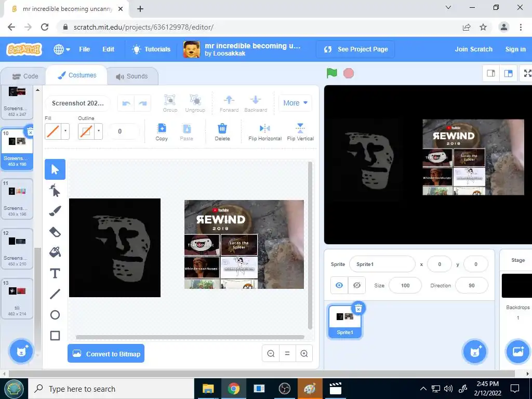Stop the project with red button
The width and height of the screenshot is (532, 399).
(x=349, y=73)
